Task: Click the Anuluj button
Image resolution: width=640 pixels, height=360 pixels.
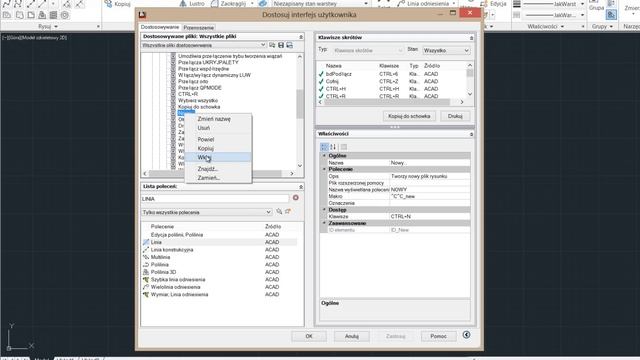Action: [351, 336]
